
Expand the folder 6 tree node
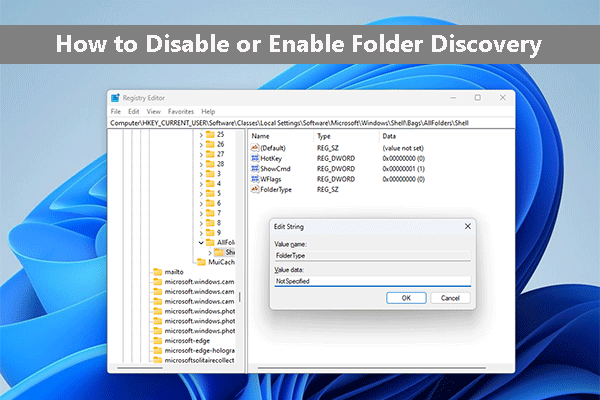201,204
